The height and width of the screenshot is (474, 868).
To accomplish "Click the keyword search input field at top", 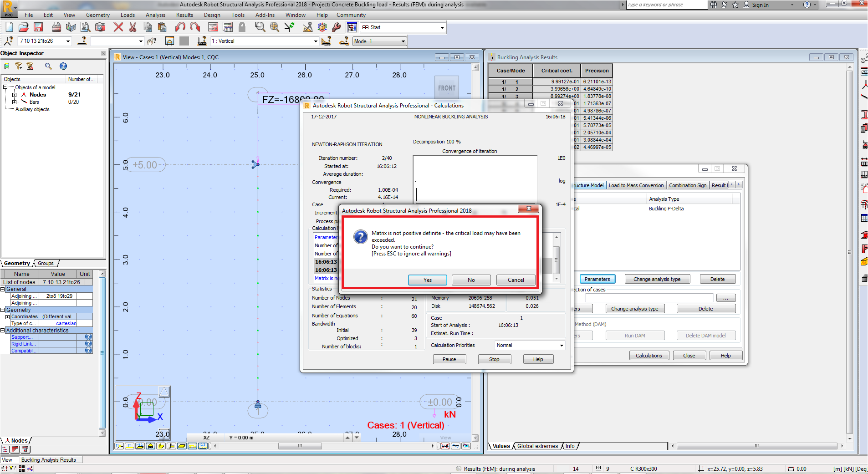I will (666, 5).
